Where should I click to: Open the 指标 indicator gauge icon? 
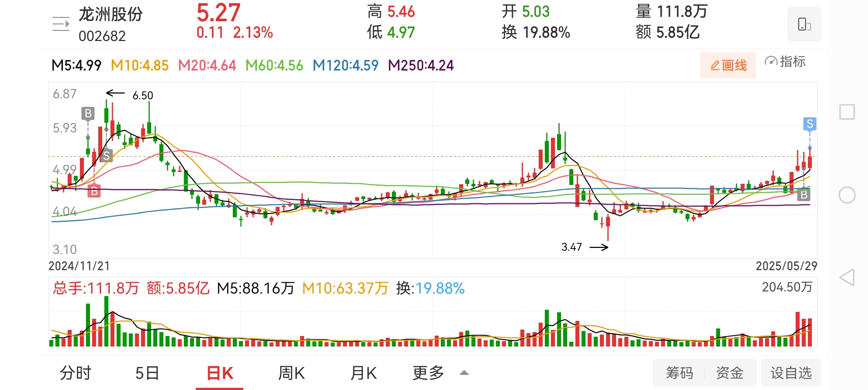coord(771,62)
